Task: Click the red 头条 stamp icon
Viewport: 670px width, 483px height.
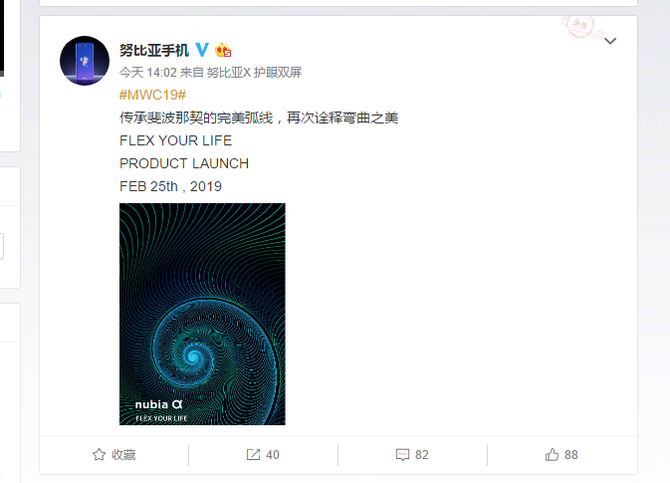Action: click(581, 27)
